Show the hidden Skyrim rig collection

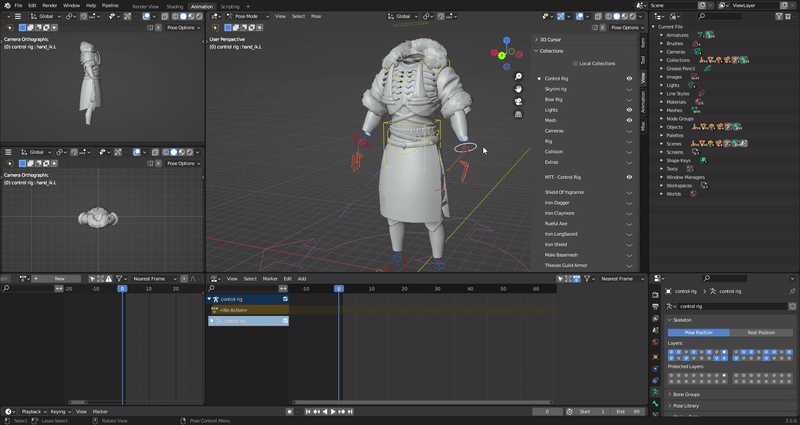pos(629,89)
